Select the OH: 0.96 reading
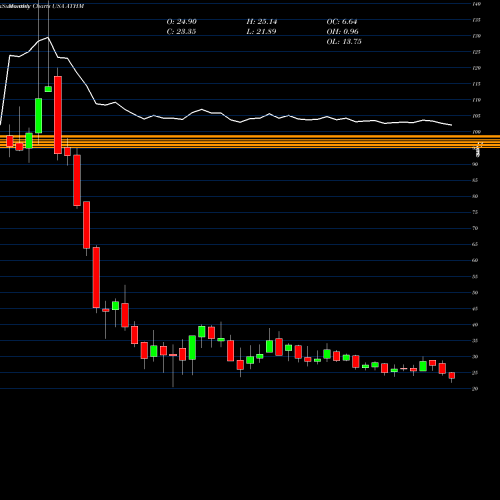Screen dimensions: 500x500 pos(342,32)
